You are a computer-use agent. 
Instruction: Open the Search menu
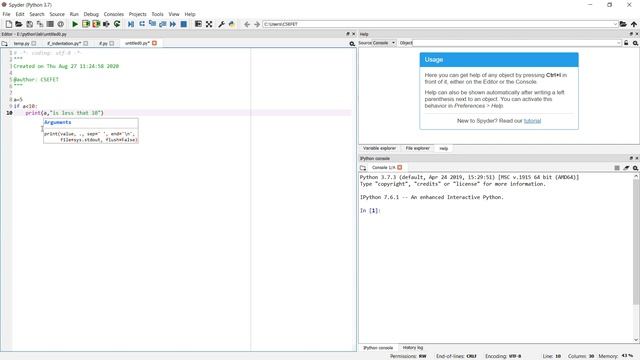(x=37, y=14)
